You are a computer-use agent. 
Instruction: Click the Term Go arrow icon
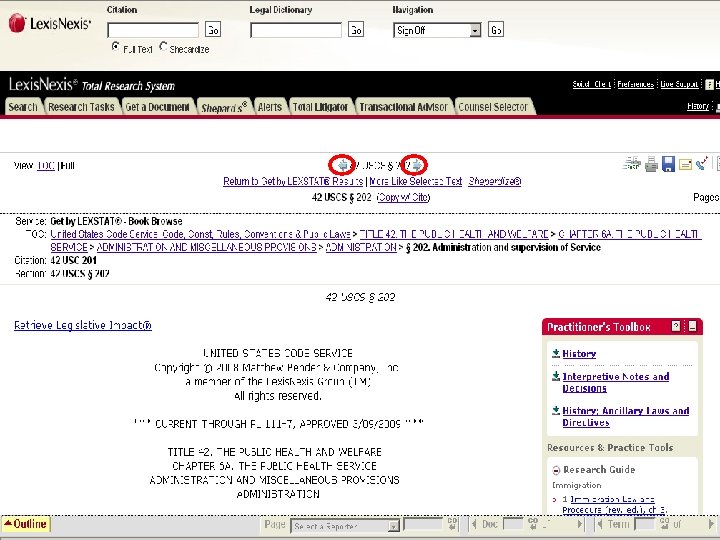point(664,524)
